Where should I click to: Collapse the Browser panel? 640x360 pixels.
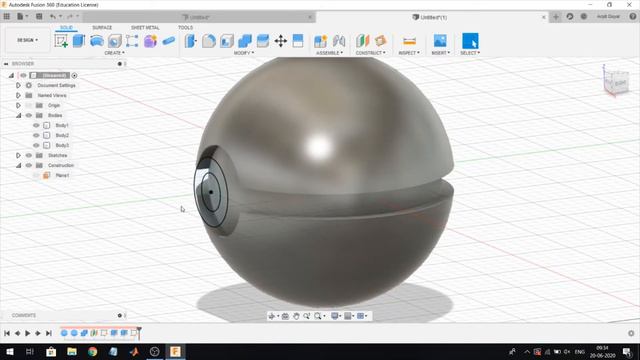(6, 64)
